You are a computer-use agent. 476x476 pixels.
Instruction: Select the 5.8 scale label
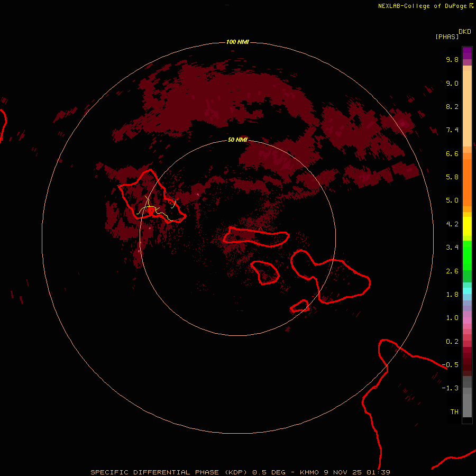tap(452, 177)
